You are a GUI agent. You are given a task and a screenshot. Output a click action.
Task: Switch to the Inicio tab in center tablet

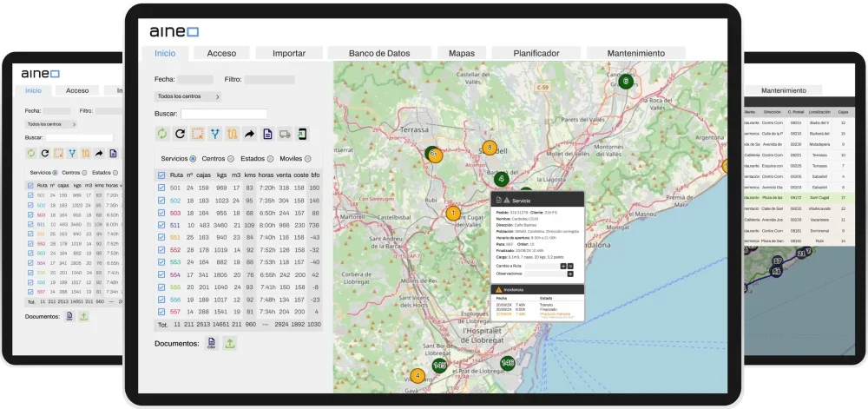point(165,53)
